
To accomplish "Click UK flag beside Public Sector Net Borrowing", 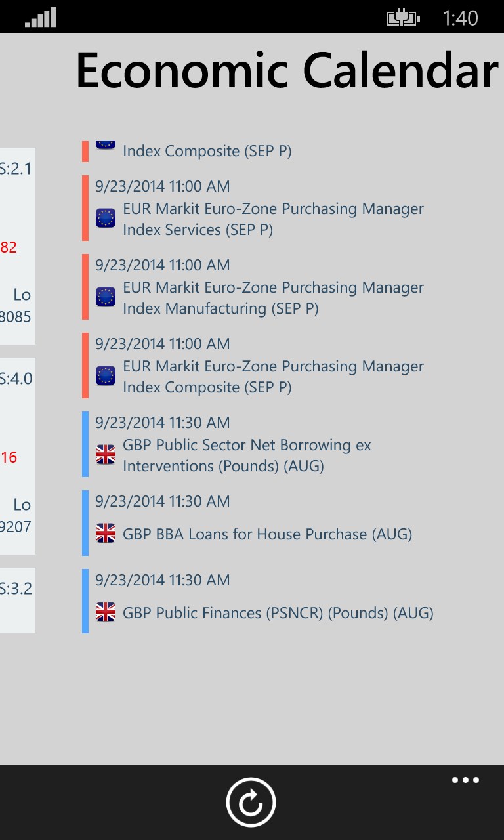I will (106, 454).
